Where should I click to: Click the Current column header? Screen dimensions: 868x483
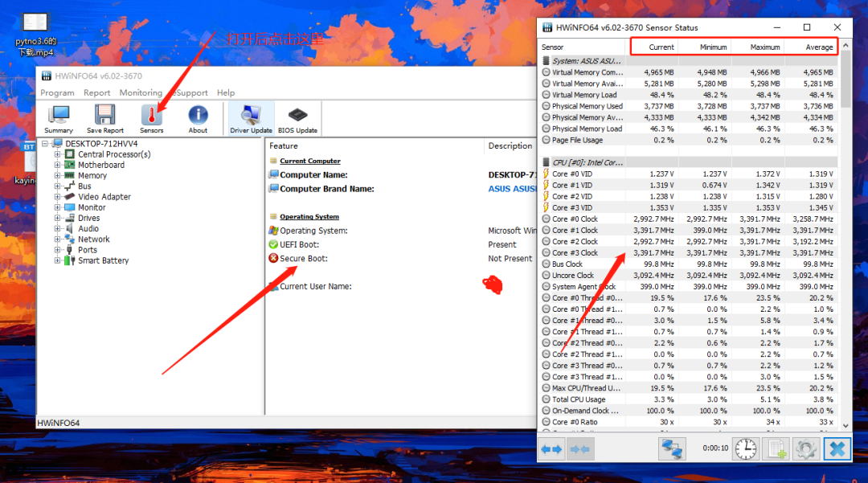tap(652, 47)
